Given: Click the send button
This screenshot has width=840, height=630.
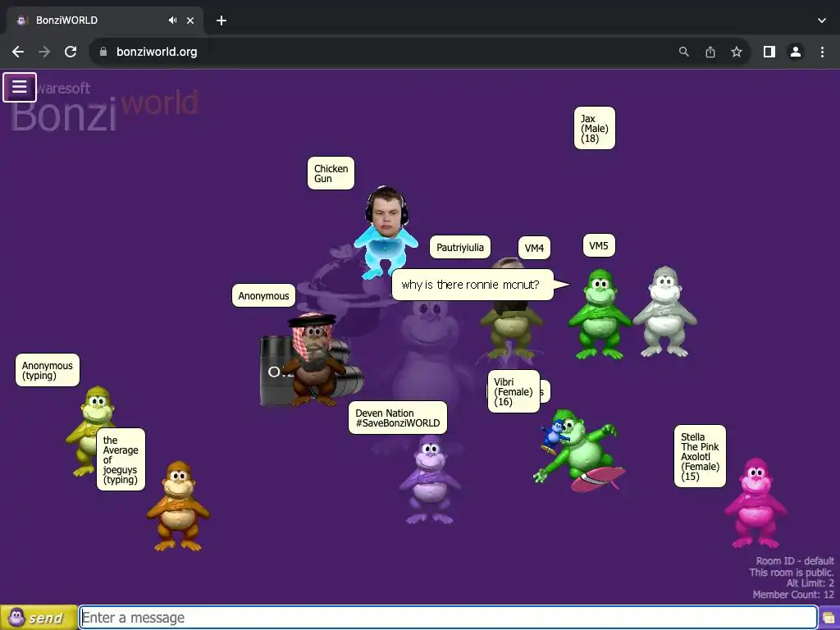Looking at the screenshot, I should pos(39,618).
